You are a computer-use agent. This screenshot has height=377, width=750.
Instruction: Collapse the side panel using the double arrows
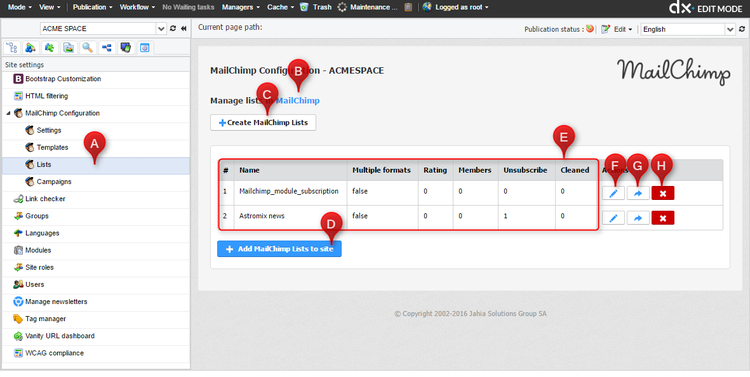click(x=184, y=29)
